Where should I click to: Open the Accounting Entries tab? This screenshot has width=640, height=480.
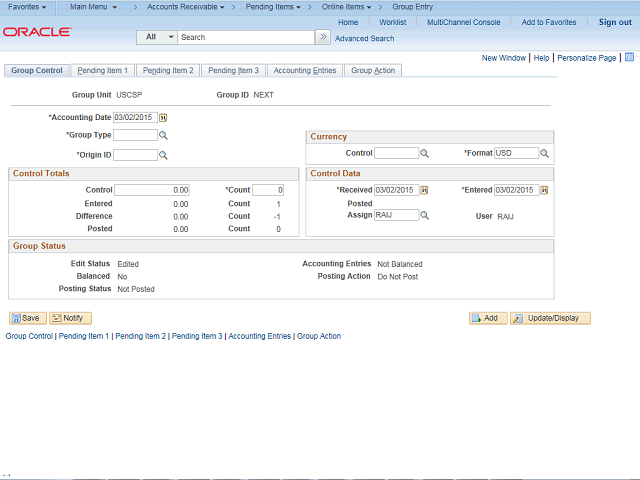[305, 71]
